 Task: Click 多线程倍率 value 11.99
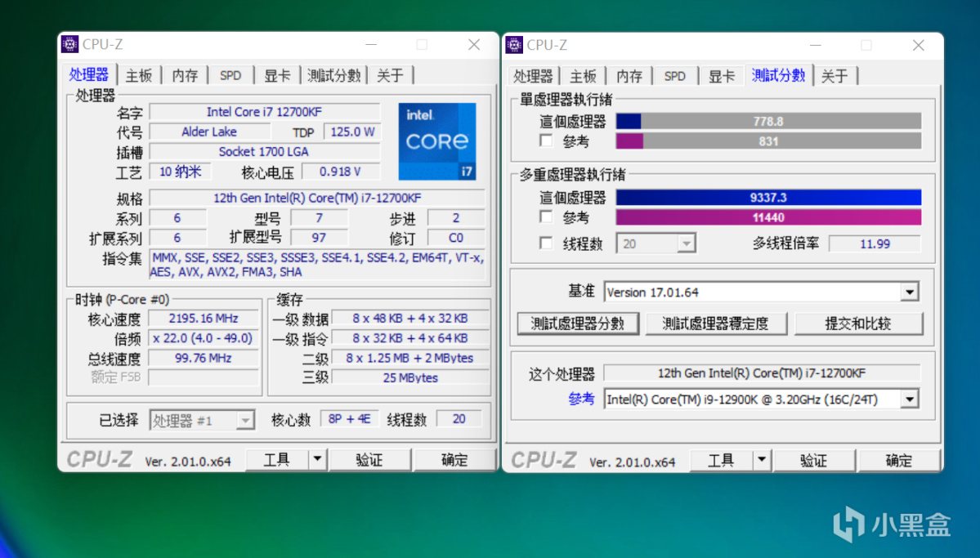point(875,243)
